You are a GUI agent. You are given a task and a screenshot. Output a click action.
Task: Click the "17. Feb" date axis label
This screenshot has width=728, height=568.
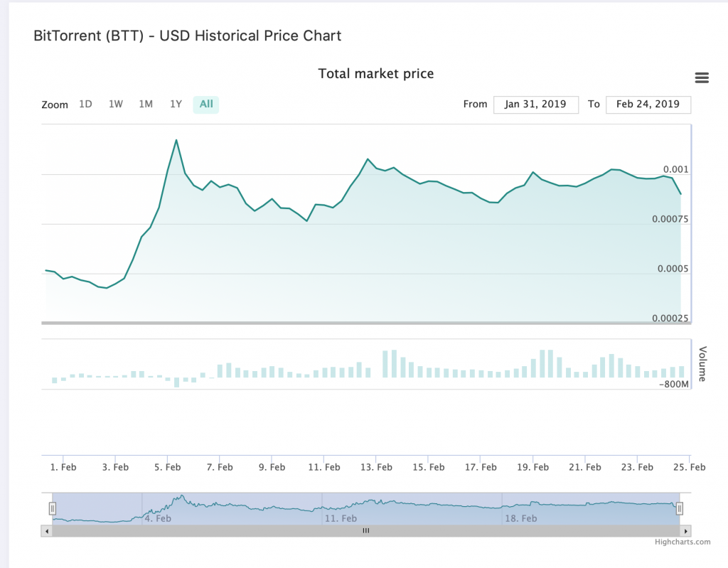pos(481,467)
